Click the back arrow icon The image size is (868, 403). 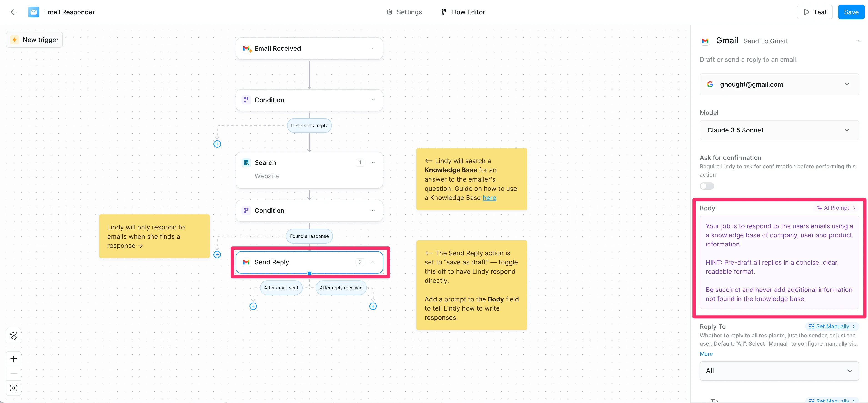point(13,12)
